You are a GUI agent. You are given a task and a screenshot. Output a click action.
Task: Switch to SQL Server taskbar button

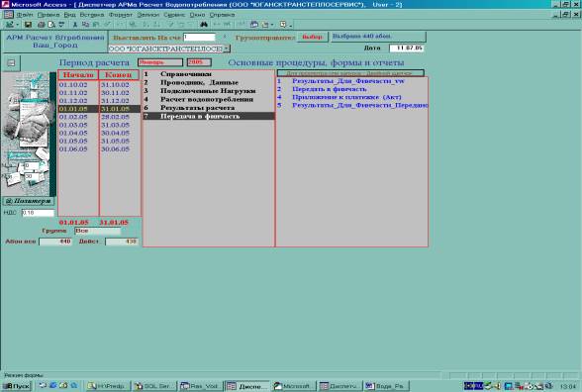click(154, 386)
